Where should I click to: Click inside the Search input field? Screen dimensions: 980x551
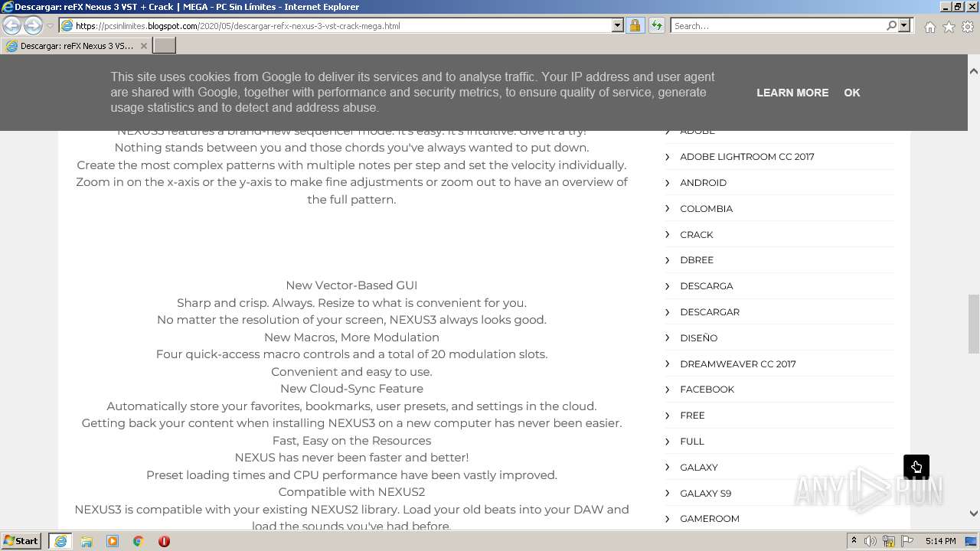click(777, 25)
